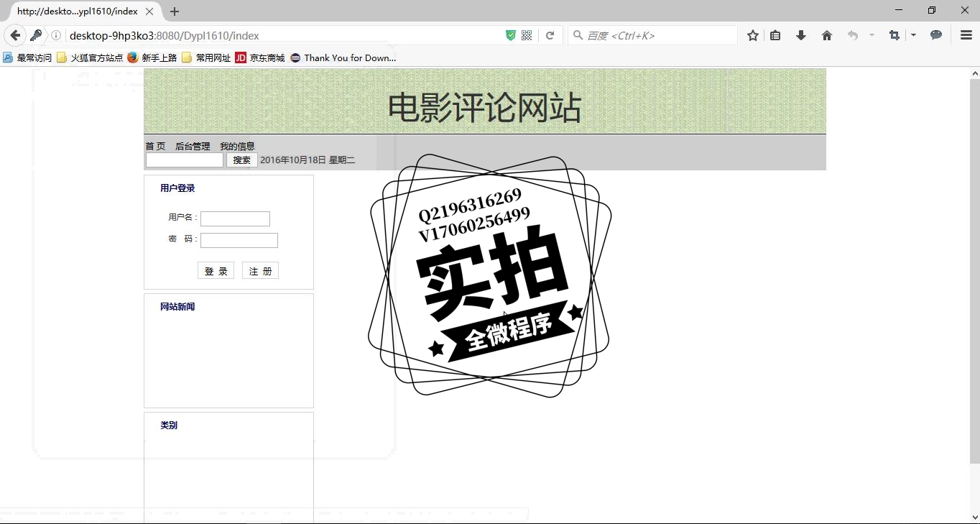Click the site search text field
The width and height of the screenshot is (980, 524).
[185, 160]
